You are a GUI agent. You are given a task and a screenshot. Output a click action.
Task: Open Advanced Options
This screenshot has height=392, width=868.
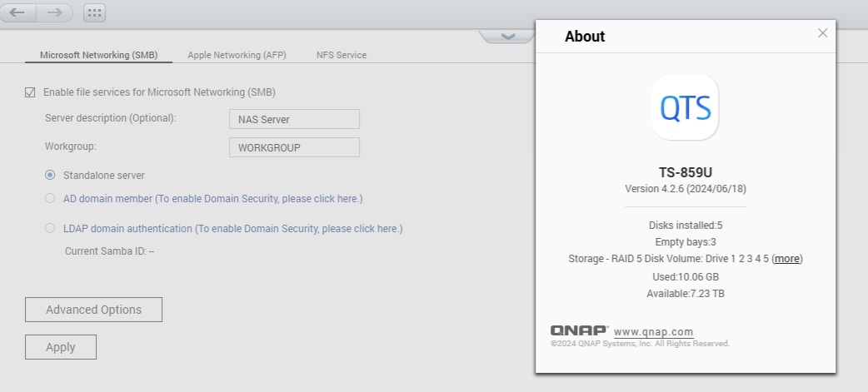(93, 310)
